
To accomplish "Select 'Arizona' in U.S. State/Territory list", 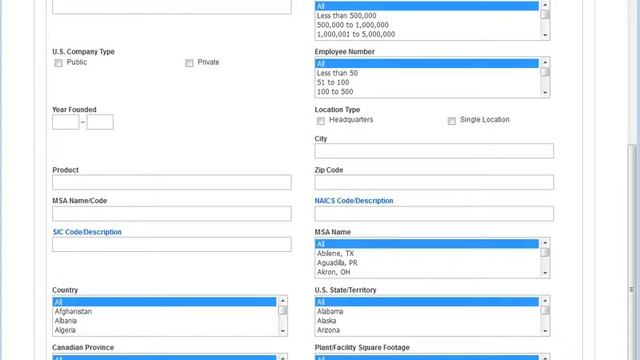I will tap(427, 330).
